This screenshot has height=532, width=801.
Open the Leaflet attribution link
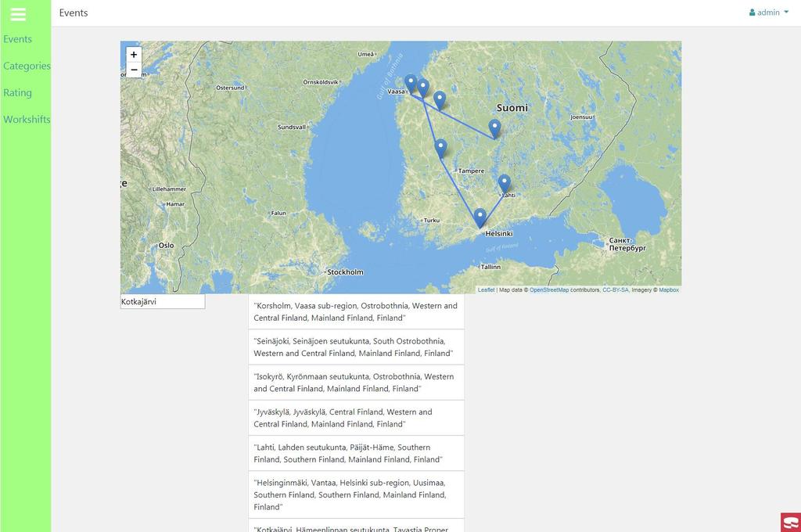tap(486, 289)
